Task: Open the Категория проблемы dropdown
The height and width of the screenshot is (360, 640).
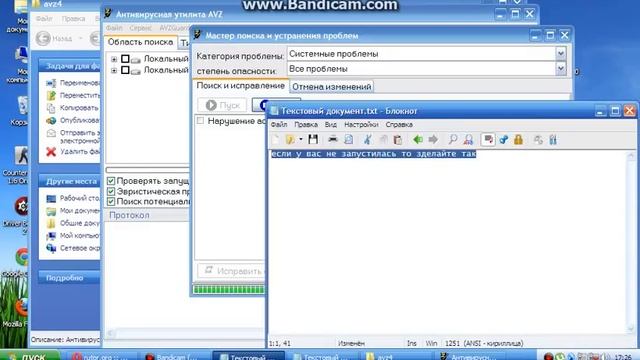Action: [560, 53]
